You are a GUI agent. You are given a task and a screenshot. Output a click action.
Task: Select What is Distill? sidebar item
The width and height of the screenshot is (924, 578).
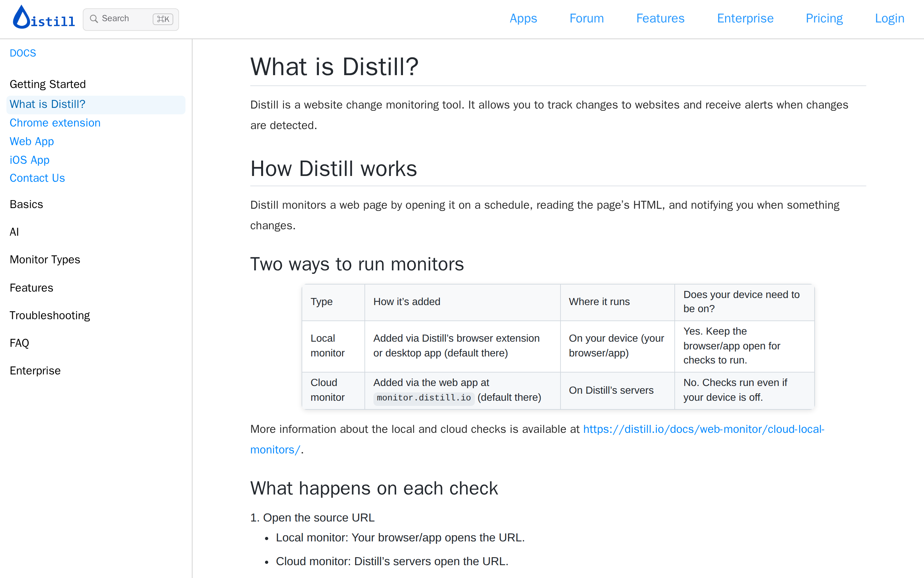point(96,104)
